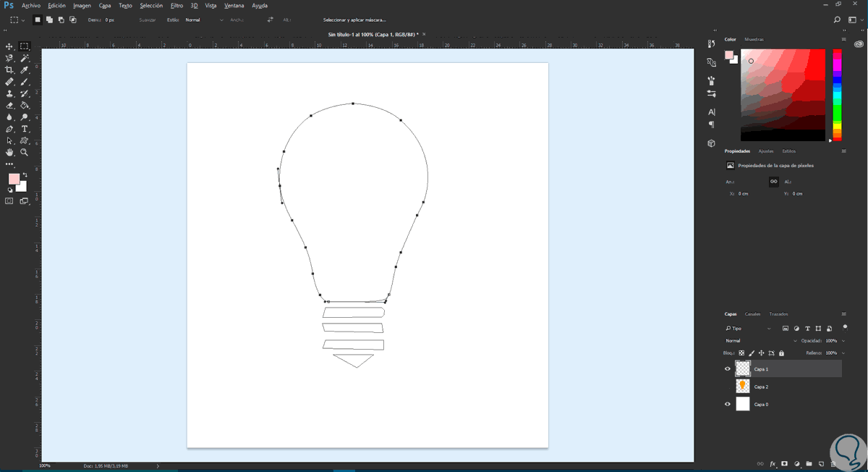Select the Zoom tool in toolbar
The image size is (868, 472).
click(25, 153)
